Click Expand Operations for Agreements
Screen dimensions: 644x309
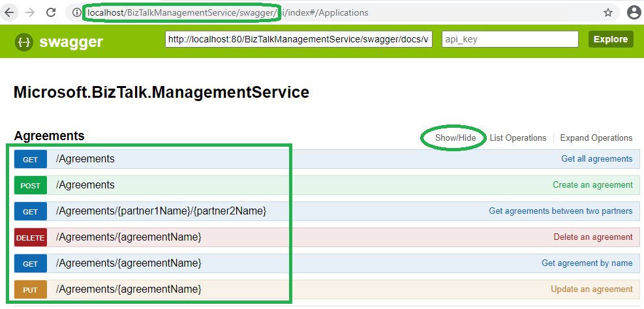596,138
